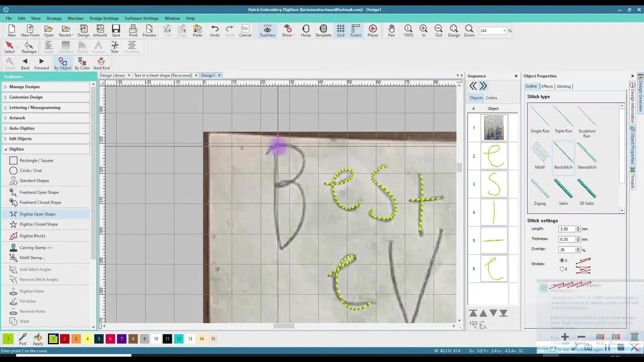Open the Machine menu
Viewport: 644px width, 362px height.
(x=75, y=18)
